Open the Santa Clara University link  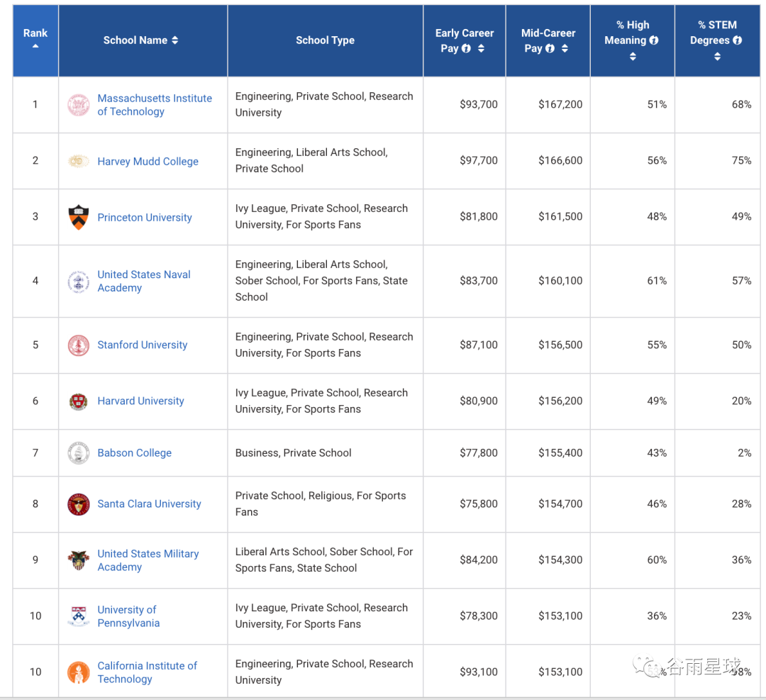click(x=149, y=504)
